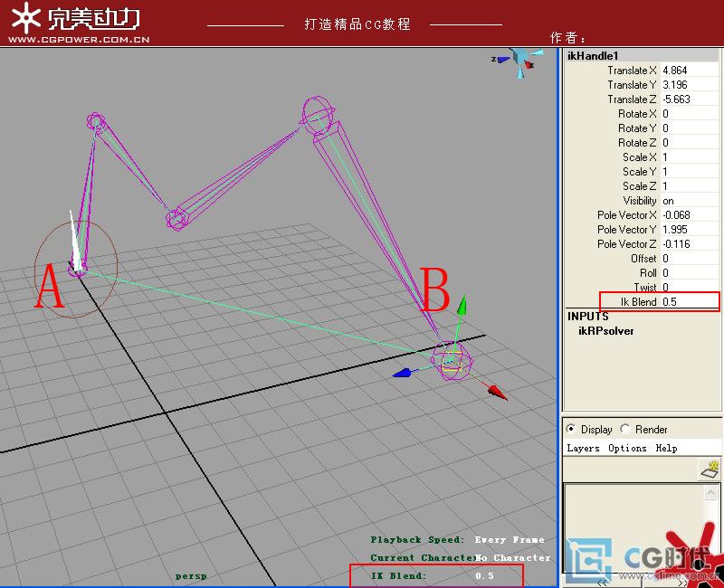Click the Pole Vector Z value -0.116
Screen dimensions: 724x588
[x=690, y=244]
